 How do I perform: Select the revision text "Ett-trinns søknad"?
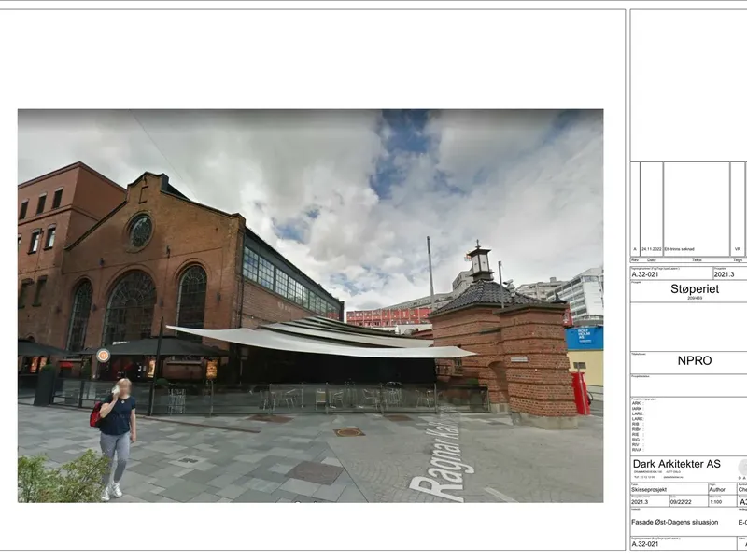click(x=680, y=249)
